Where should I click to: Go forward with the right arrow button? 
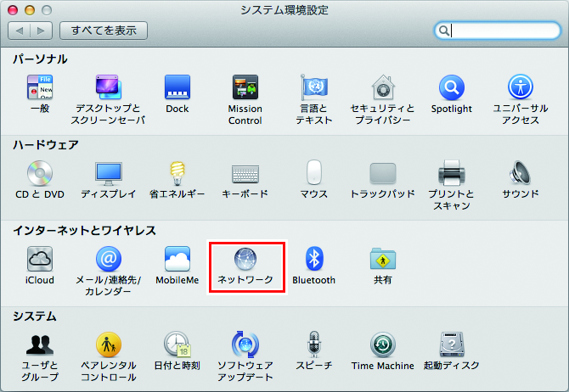pos(42,31)
